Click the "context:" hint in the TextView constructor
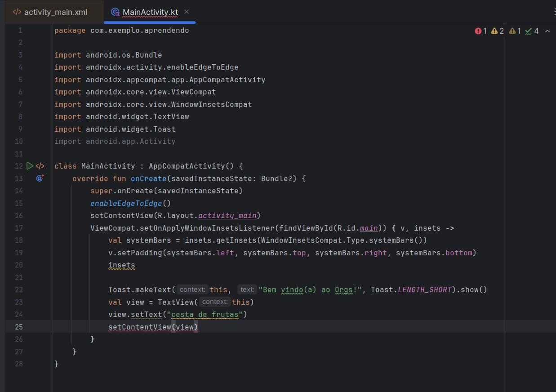This screenshot has height=392, width=556. [x=215, y=302]
